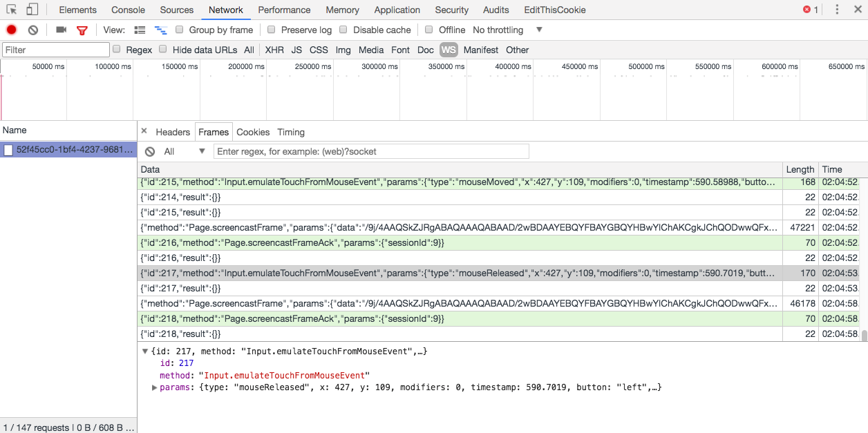Select the Performance tab
The width and height of the screenshot is (868, 433).
285,10
